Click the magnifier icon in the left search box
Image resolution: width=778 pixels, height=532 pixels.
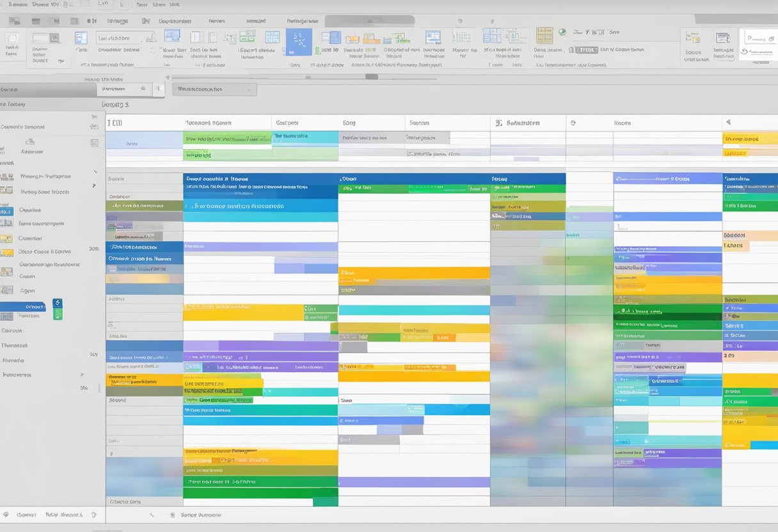pos(142,89)
